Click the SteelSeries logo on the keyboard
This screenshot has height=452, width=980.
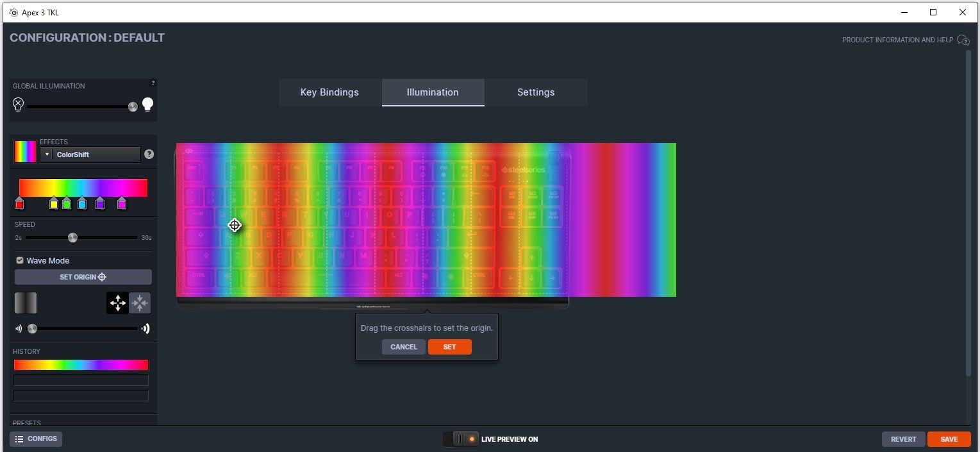click(x=523, y=170)
